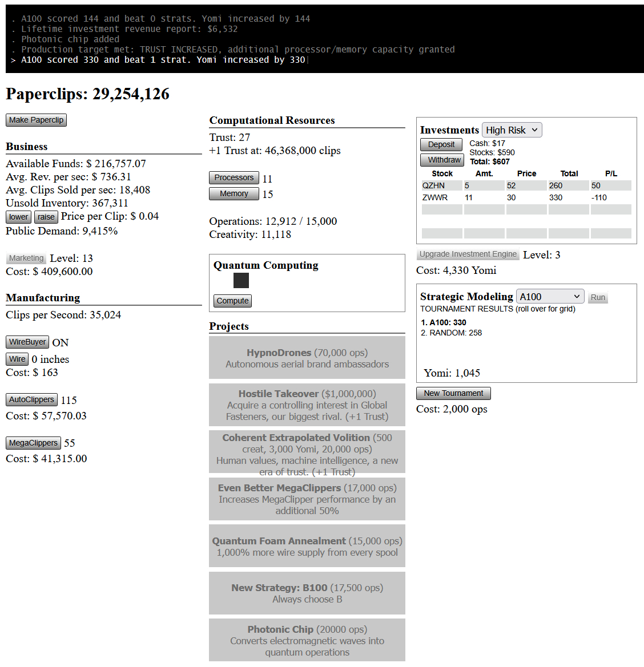Add more Memory

click(x=234, y=194)
